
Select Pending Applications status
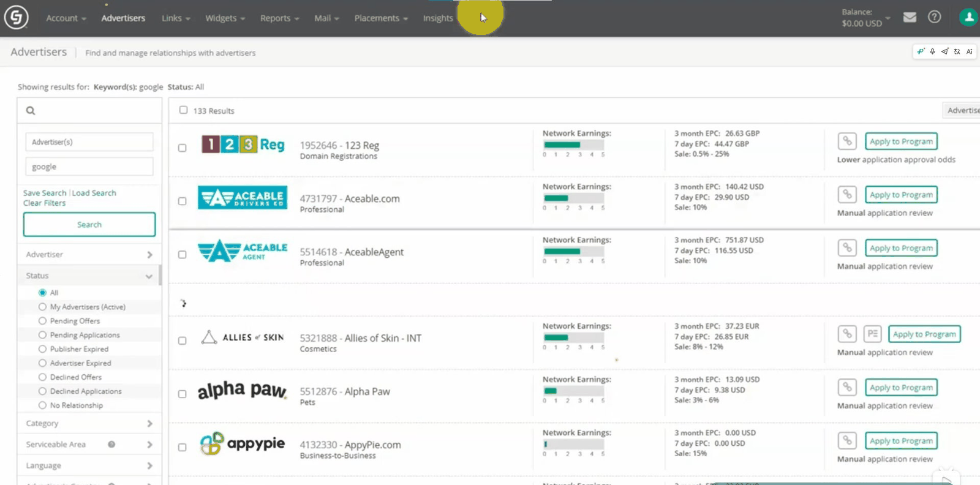pos(42,335)
